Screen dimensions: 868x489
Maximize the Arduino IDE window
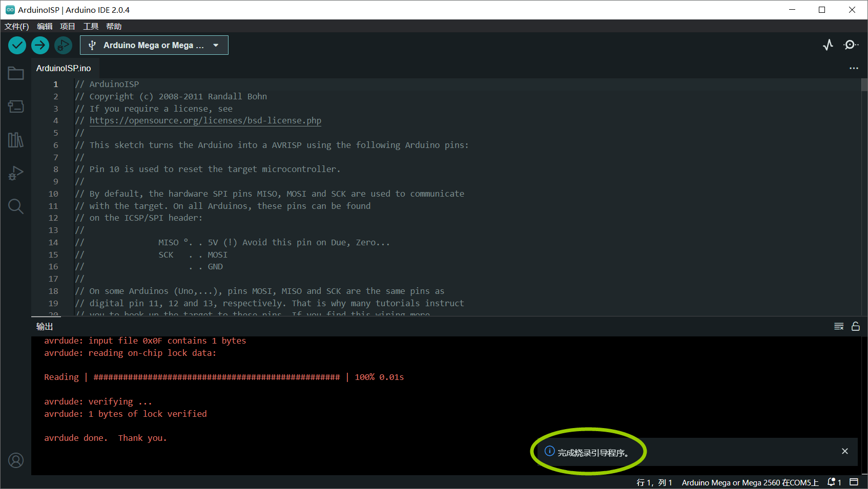pyautogui.click(x=822, y=10)
